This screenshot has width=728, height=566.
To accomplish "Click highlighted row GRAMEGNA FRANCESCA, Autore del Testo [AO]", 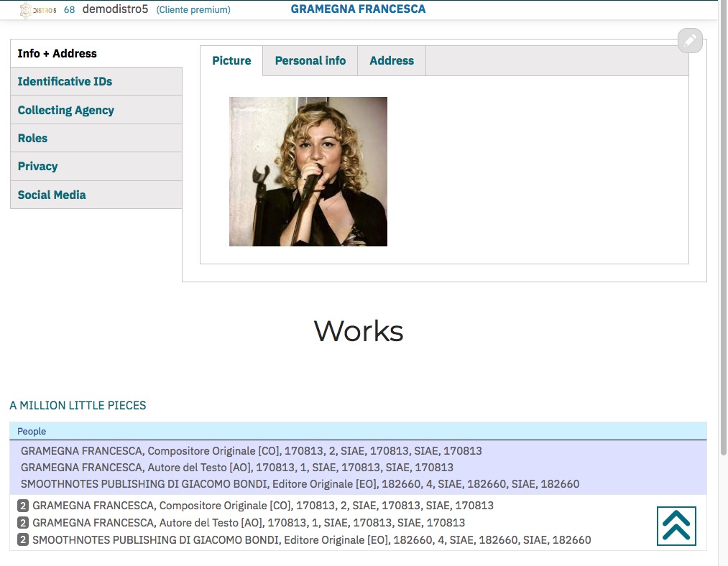I will [236, 467].
